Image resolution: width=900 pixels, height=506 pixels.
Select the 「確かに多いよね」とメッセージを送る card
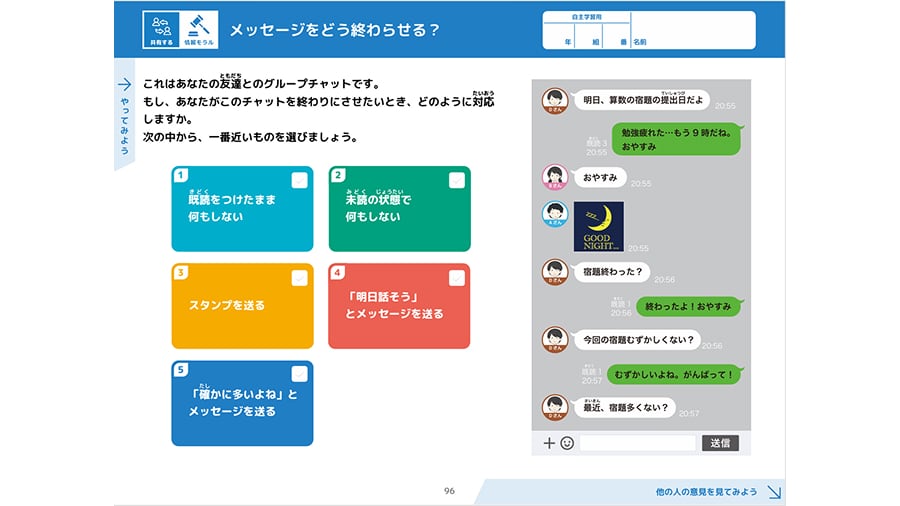click(242, 403)
